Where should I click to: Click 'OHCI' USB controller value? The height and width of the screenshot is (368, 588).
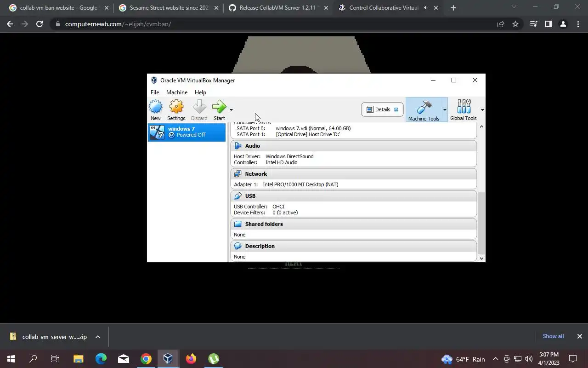click(278, 207)
